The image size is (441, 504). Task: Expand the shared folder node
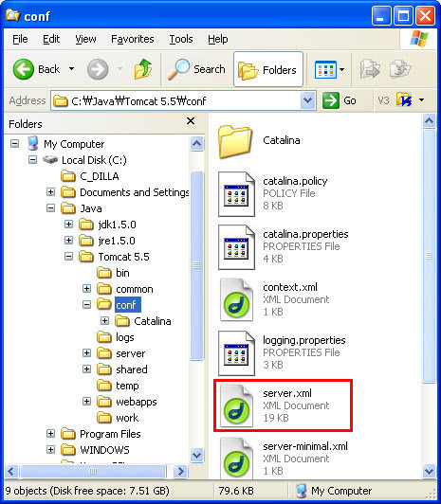(86, 369)
